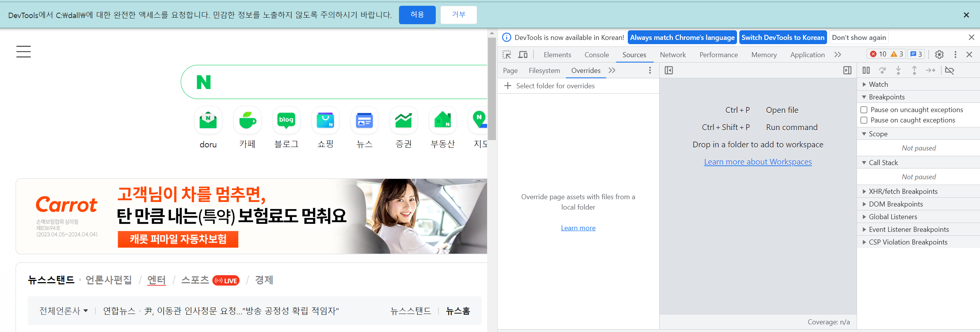
Task: Step out of current function
Action: 914,70
